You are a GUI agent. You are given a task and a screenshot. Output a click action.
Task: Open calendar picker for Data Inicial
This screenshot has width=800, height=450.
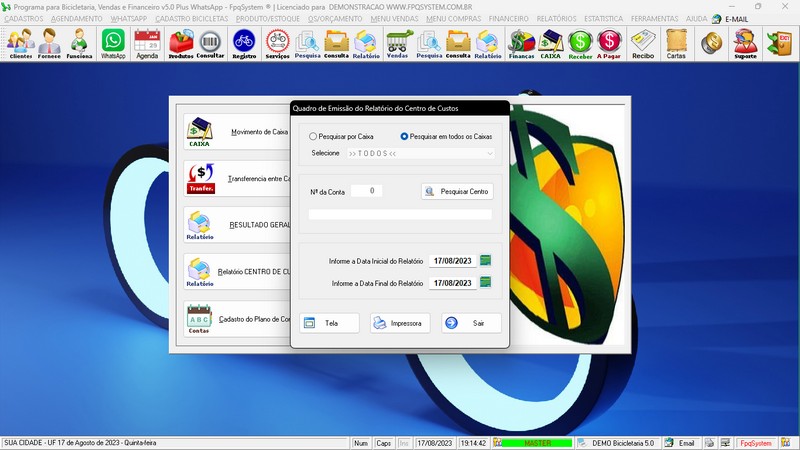click(x=486, y=261)
